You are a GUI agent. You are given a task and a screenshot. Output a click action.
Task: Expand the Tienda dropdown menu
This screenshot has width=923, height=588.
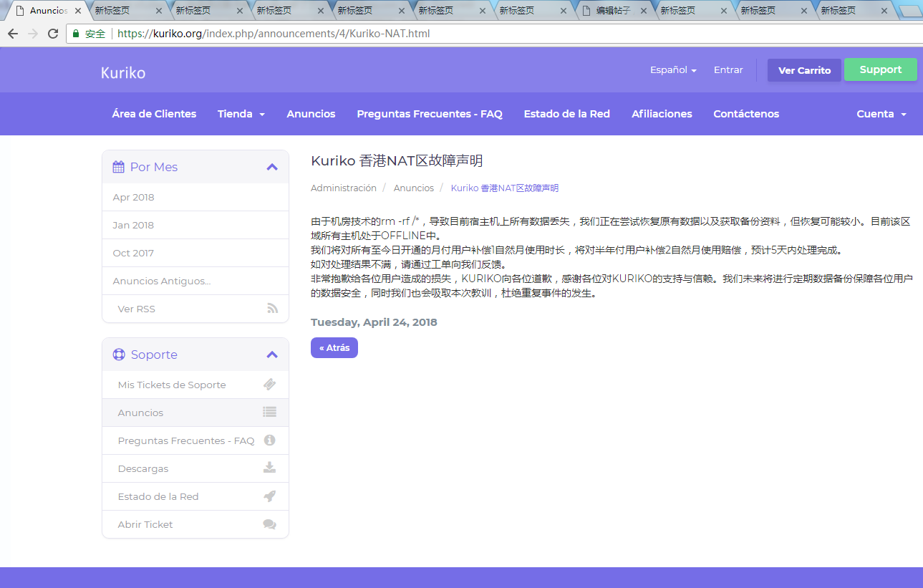(241, 114)
